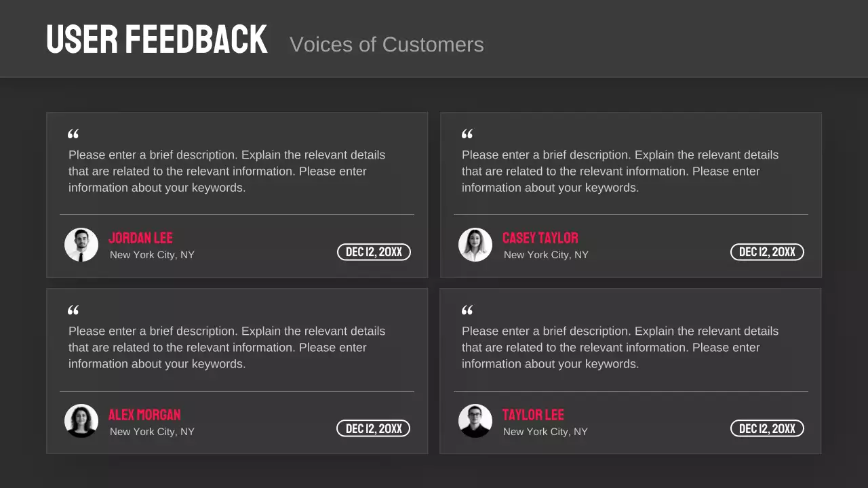Screen dimensions: 868x488
Task: Select the Voices of Customers subtitle
Action: (387, 45)
